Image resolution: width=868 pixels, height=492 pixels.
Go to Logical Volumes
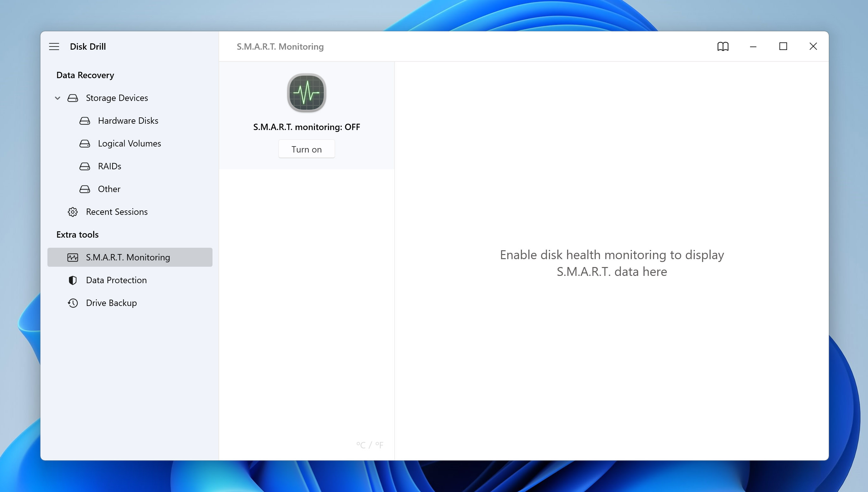coord(130,144)
